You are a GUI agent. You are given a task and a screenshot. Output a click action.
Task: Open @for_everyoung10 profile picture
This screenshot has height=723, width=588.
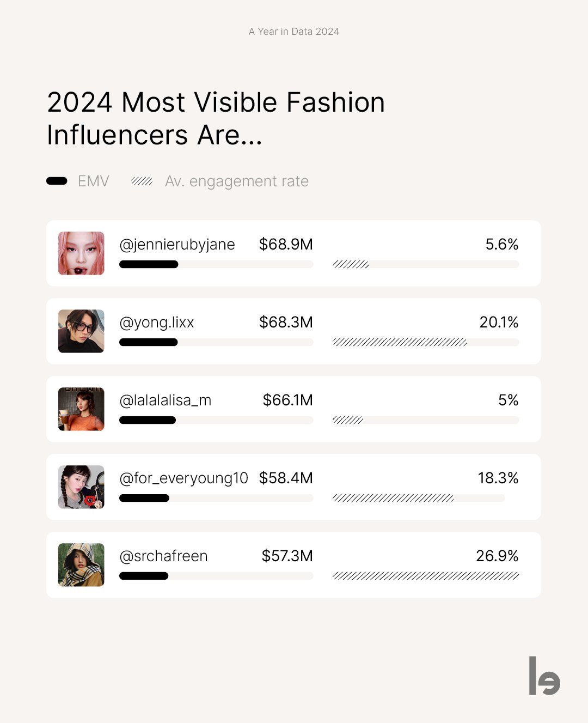[81, 487]
